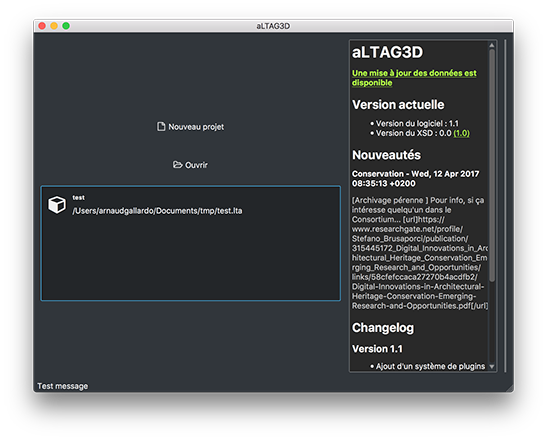Close the aLTAG3D window with the red button
Viewport: 547px width, 440px height.
pos(42,26)
